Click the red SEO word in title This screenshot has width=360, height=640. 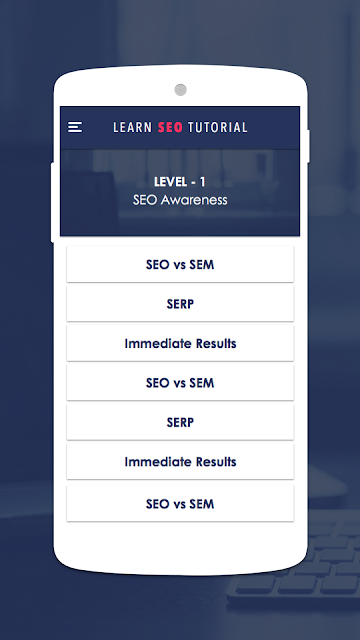point(170,127)
